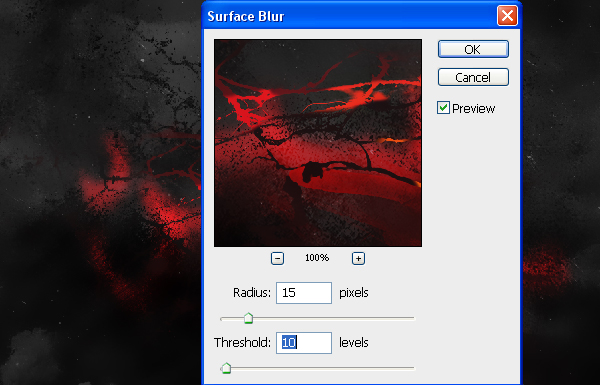Click the 100% zoom level readout
Viewport: 600px width, 385px height.
(x=317, y=258)
